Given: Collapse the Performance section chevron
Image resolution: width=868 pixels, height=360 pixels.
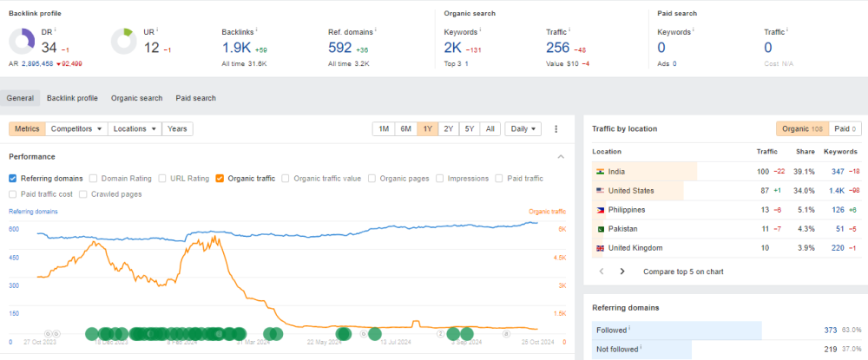Looking at the screenshot, I should 561,157.
